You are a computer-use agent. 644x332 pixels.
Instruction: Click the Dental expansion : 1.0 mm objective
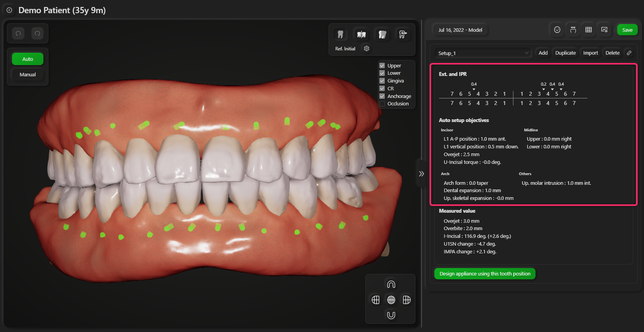point(472,191)
